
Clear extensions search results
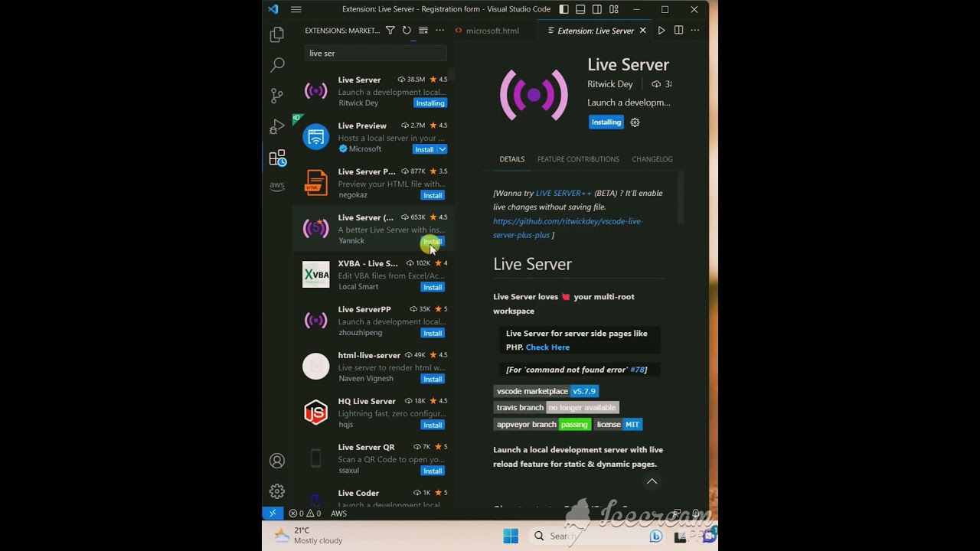pos(423,31)
